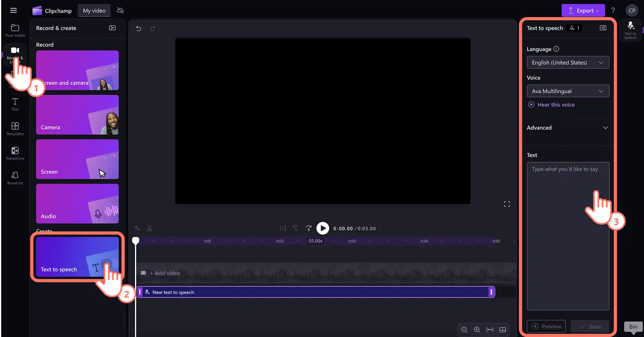The width and height of the screenshot is (644, 337).
Task: Click the Type what you'd like to say box
Action: point(568,236)
